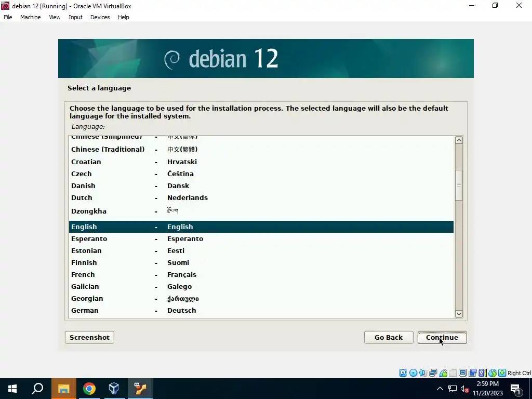This screenshot has height=399, width=532.
Task: Select Georgian language row
Action: 261,299
